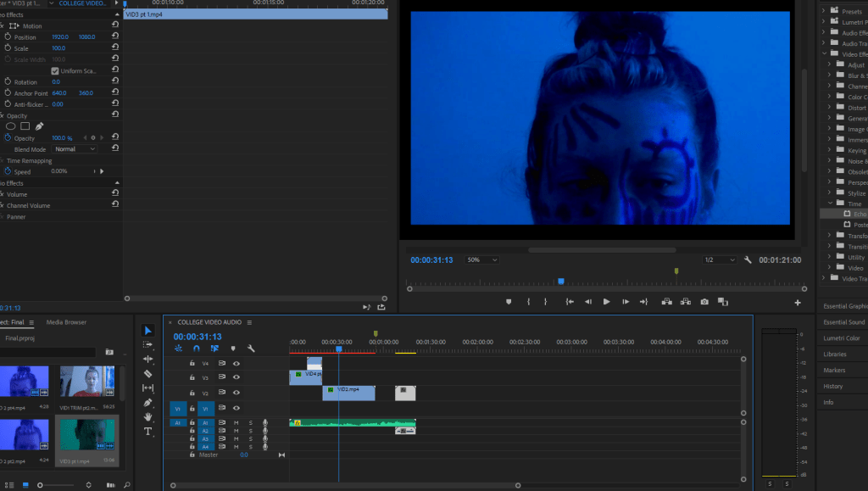
Task: Choose the Pen tool beside the timeline
Action: (147, 403)
